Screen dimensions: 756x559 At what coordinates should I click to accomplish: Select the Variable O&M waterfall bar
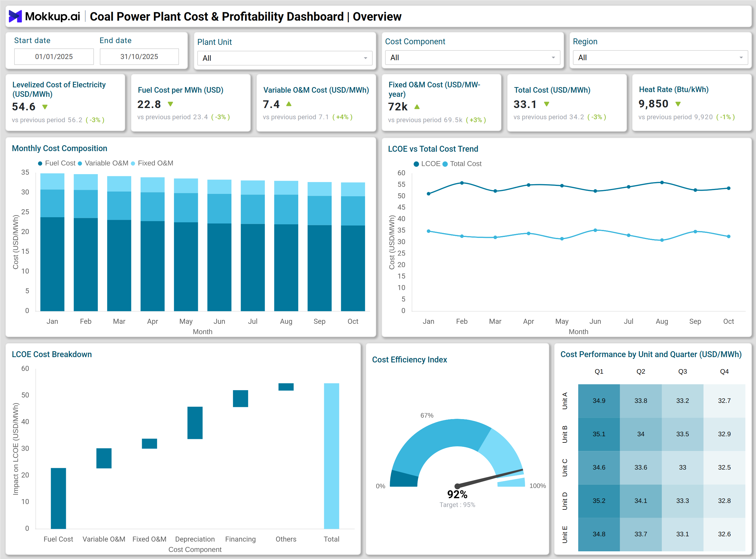(104, 458)
